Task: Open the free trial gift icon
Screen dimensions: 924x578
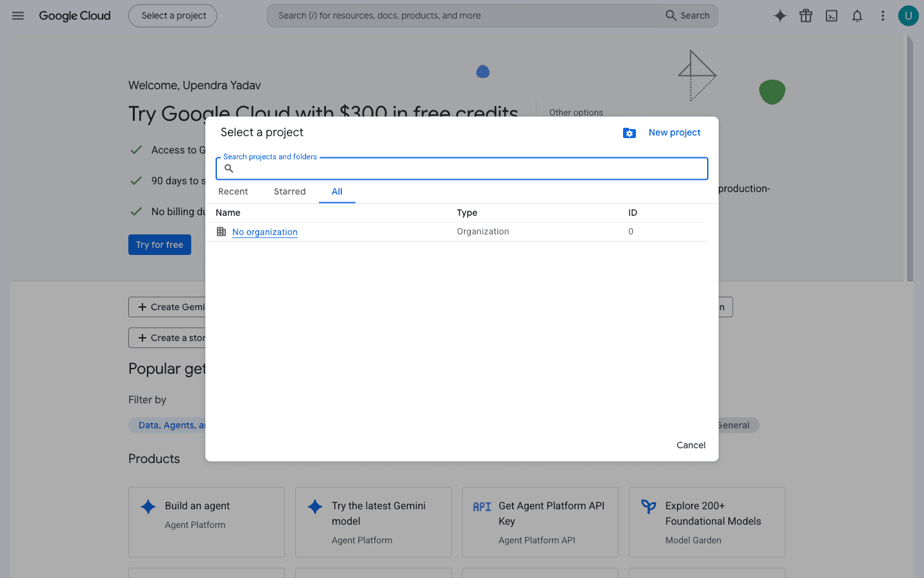Action: [x=806, y=15]
